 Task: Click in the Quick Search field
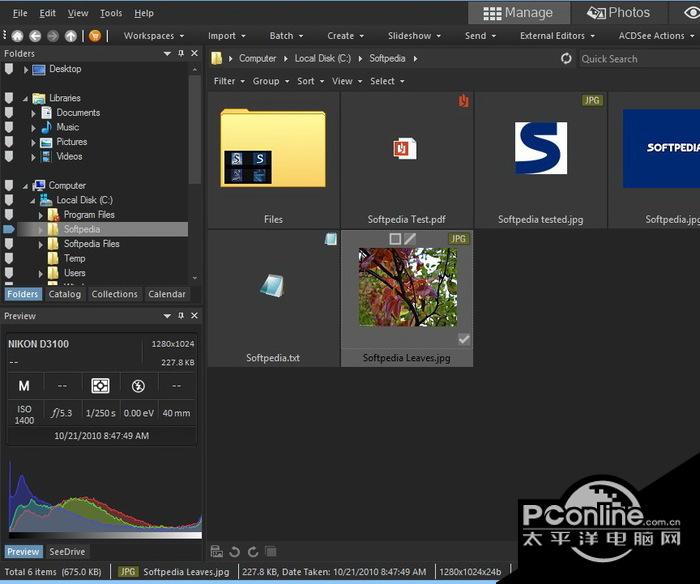click(x=639, y=59)
